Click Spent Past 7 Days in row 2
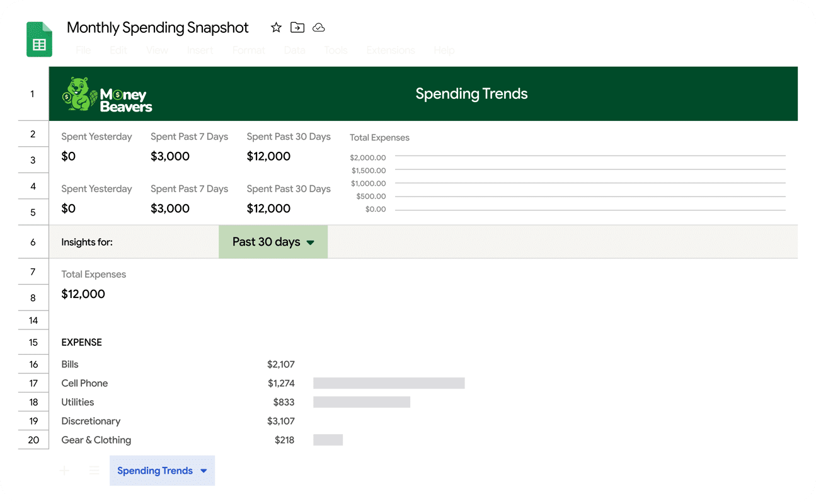Viewport: 816px width, 504px height. click(x=189, y=137)
